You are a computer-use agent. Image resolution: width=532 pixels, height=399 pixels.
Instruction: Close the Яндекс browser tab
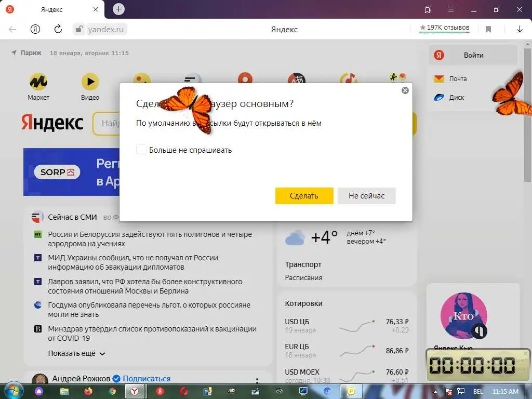click(x=96, y=9)
